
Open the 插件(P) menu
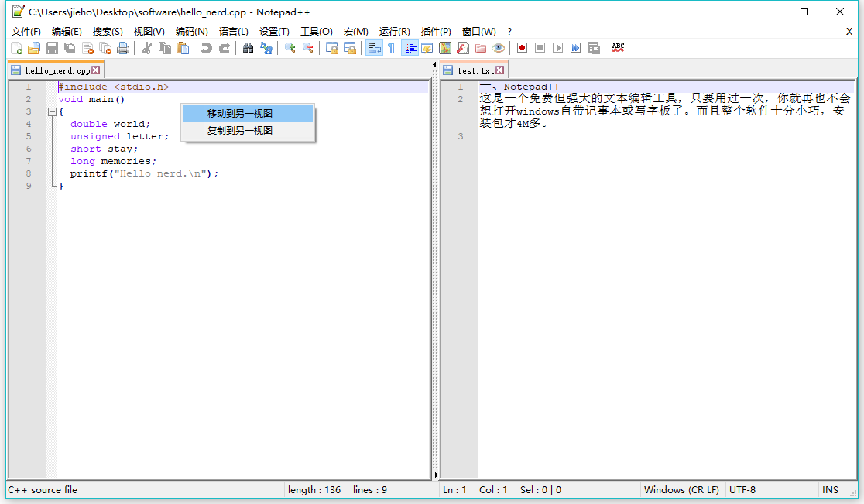pyautogui.click(x=435, y=32)
